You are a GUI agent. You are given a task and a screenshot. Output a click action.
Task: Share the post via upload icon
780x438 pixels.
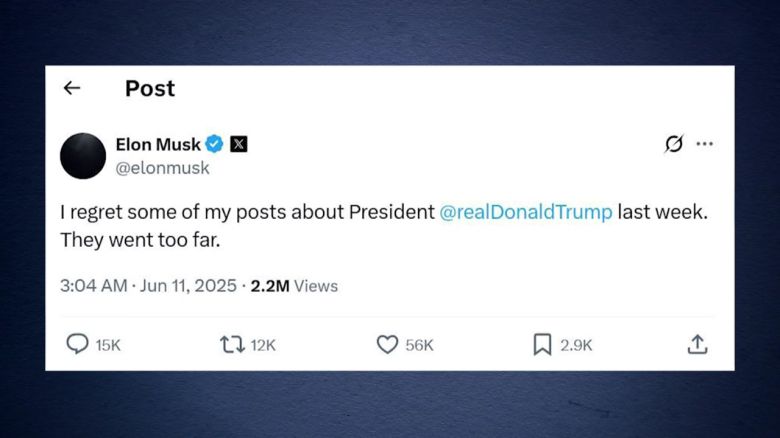[698, 344]
